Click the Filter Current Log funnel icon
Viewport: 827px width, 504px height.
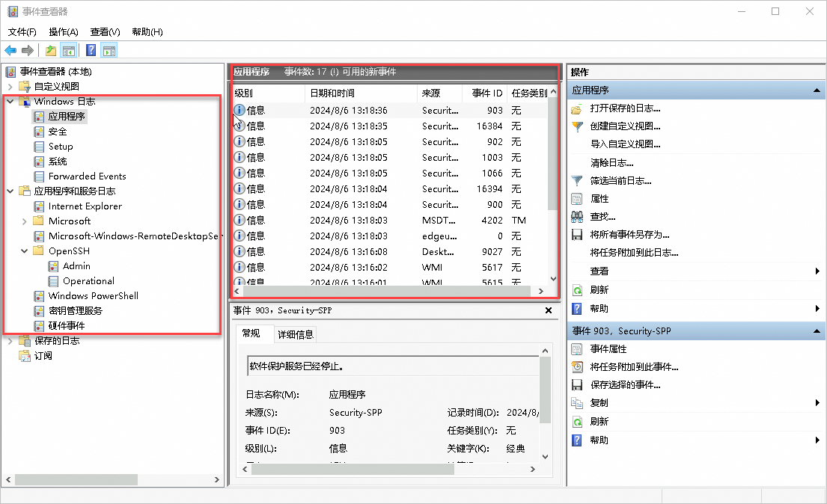(576, 181)
